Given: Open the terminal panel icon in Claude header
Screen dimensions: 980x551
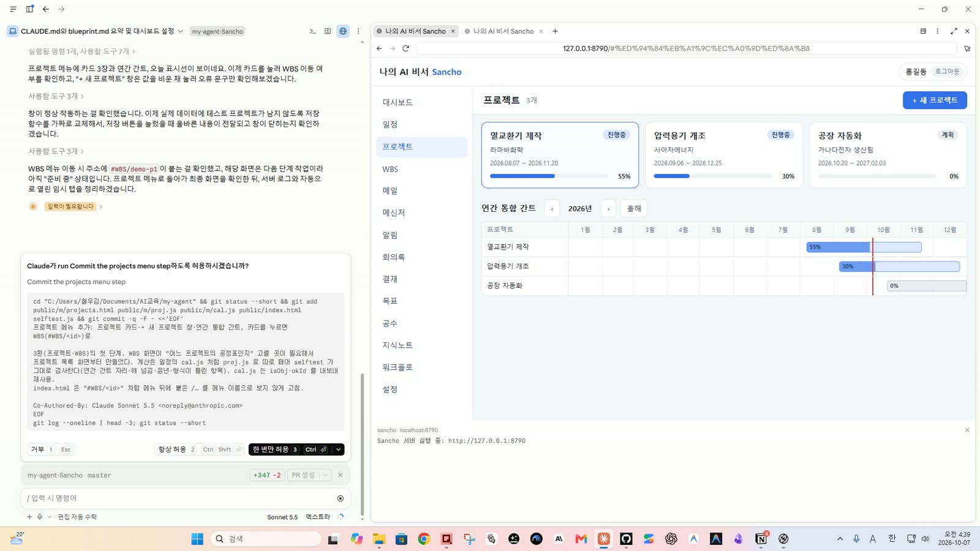Looking at the screenshot, I should [x=312, y=31].
